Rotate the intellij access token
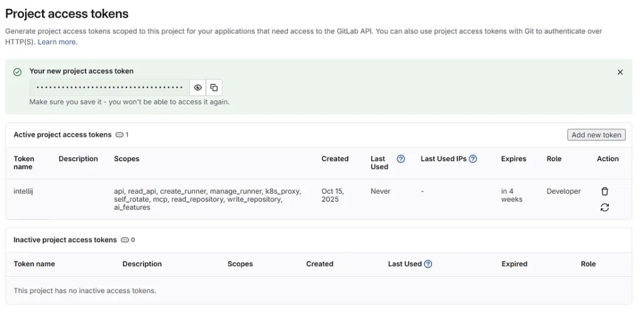This screenshot has width=644, height=319. click(604, 208)
